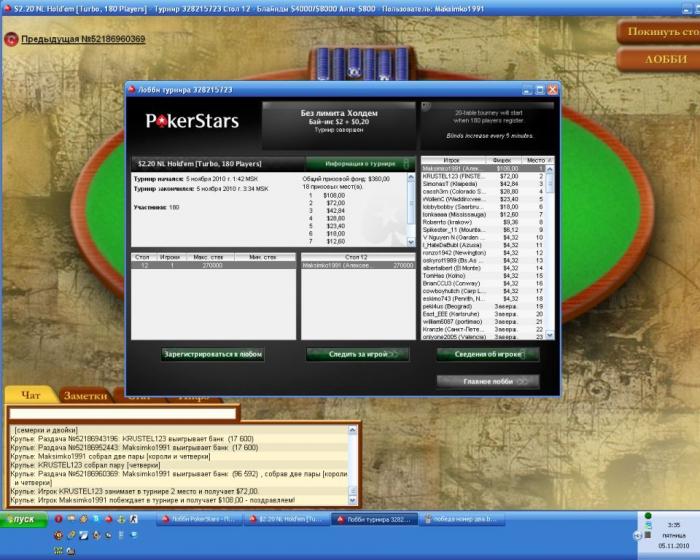Sort tables by the 'Игроки' column header
Screen dimensions: 700x560
click(170, 257)
